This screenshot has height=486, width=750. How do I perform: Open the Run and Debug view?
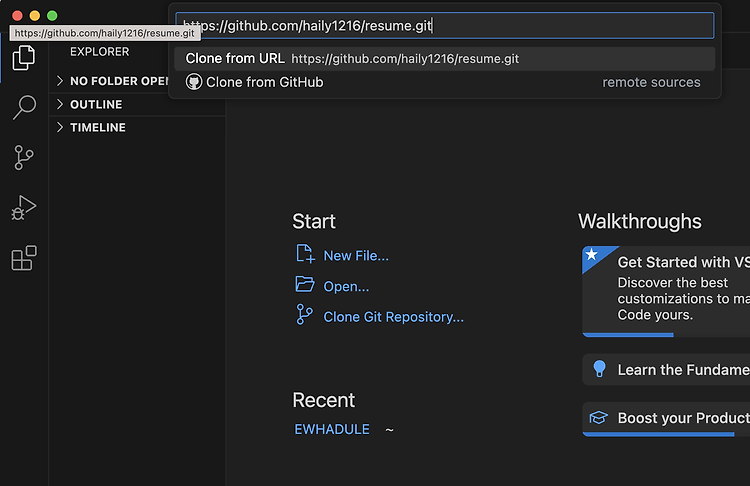(x=23, y=208)
